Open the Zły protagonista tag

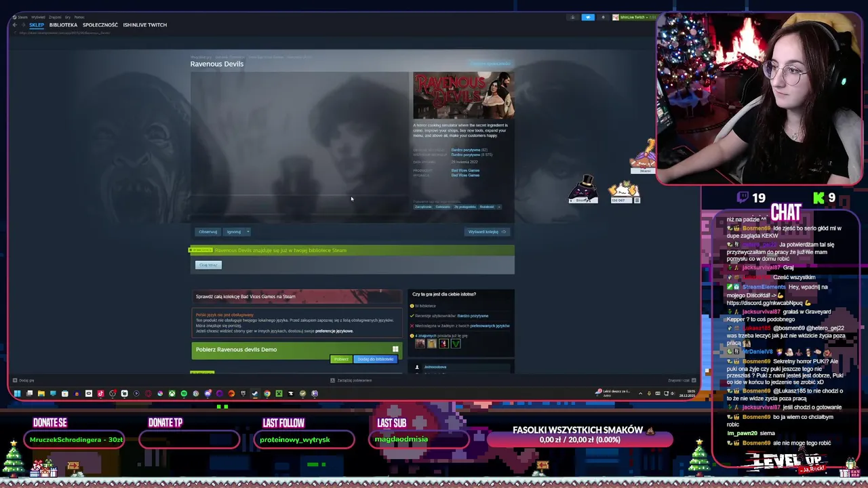pyautogui.click(x=465, y=207)
